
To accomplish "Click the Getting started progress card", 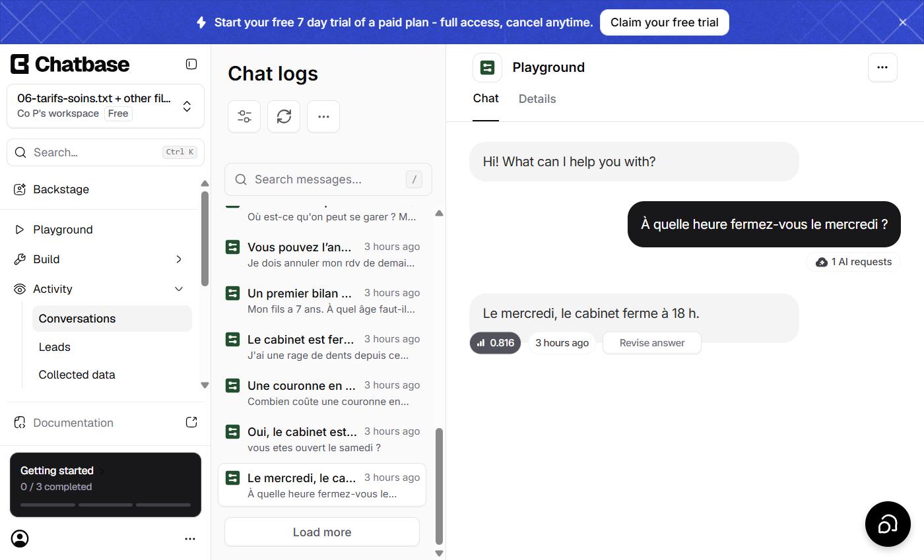I will pyautogui.click(x=106, y=485).
